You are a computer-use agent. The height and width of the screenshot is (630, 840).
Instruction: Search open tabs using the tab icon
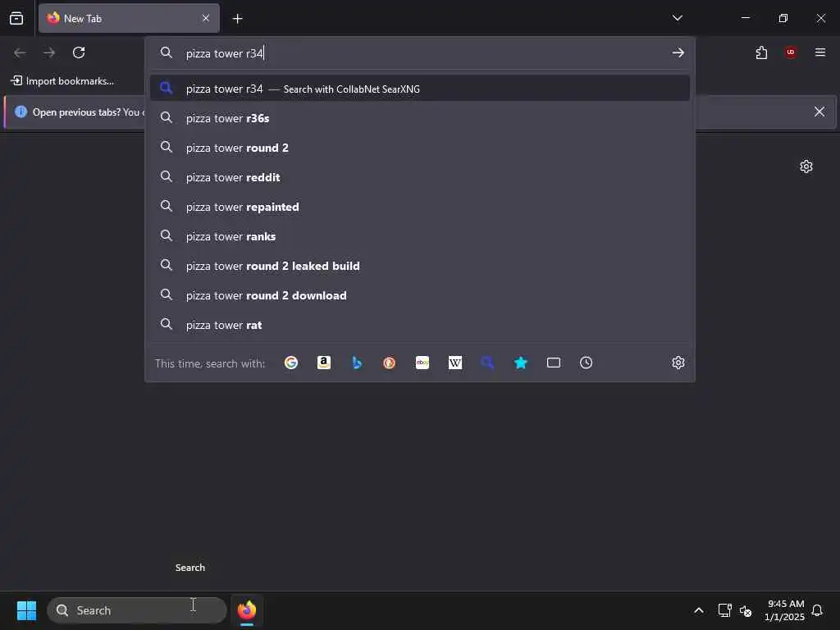[x=554, y=363]
